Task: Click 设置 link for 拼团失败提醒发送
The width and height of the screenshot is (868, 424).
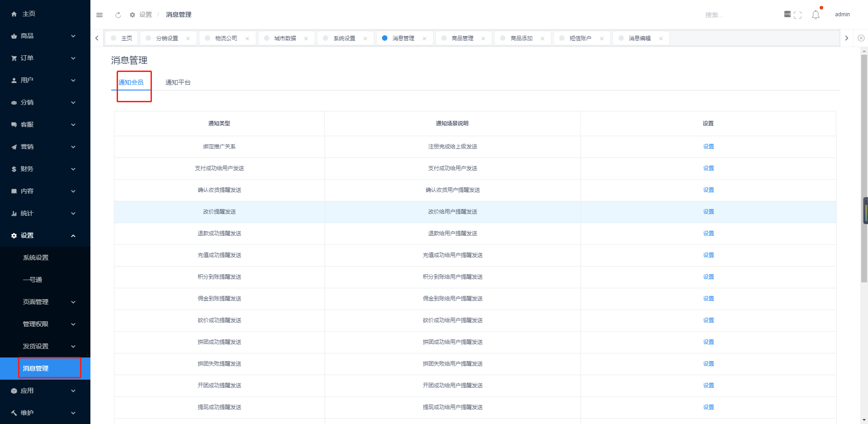Action: [x=708, y=364]
